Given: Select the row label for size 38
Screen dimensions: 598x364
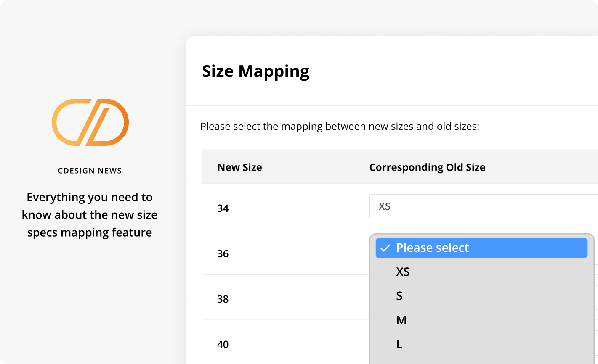Looking at the screenshot, I should pyautogui.click(x=223, y=299).
